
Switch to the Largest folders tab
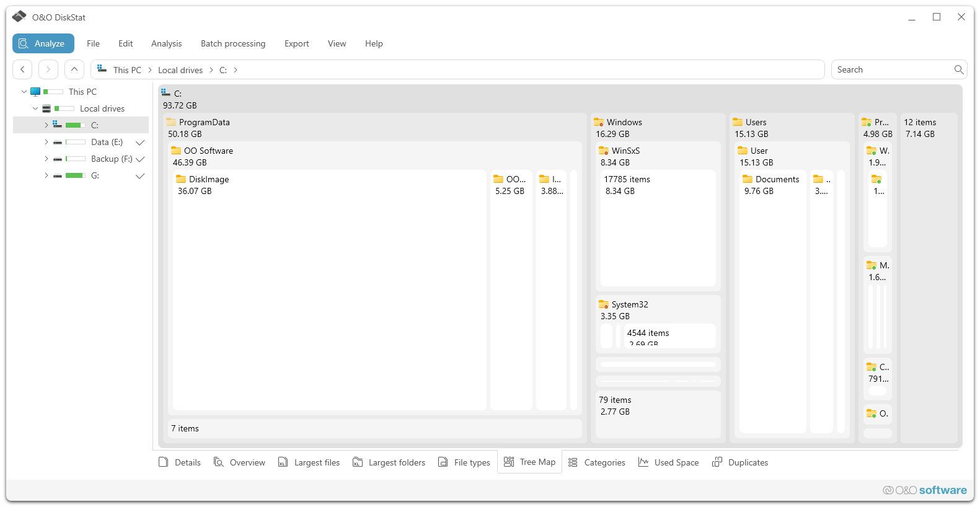tap(389, 462)
